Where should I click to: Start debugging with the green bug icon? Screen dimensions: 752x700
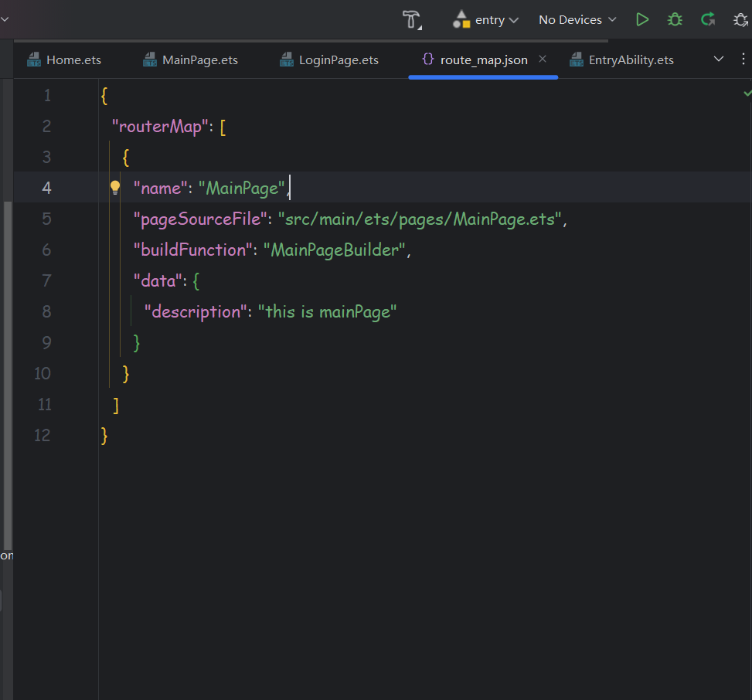tap(675, 19)
